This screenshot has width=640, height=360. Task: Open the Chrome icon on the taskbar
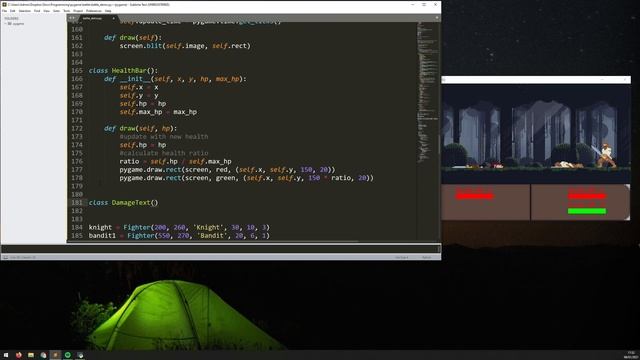pos(43,355)
